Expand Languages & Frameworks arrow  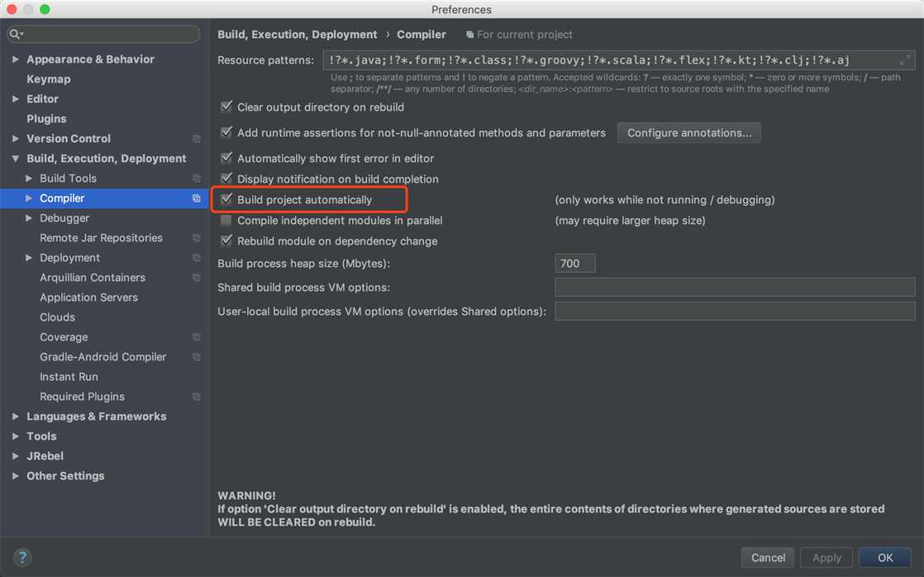coord(16,416)
